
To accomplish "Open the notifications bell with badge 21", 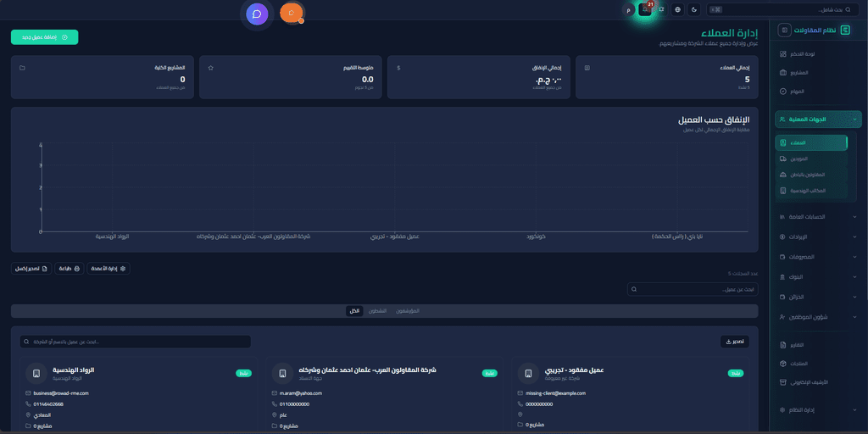I will [645, 9].
